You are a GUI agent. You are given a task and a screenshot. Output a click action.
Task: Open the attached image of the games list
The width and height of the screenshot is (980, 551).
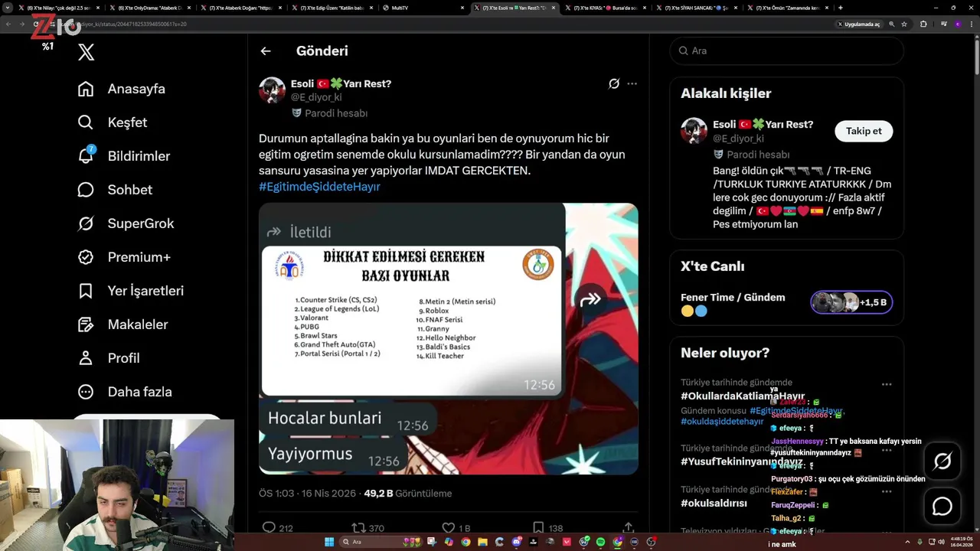(x=449, y=339)
